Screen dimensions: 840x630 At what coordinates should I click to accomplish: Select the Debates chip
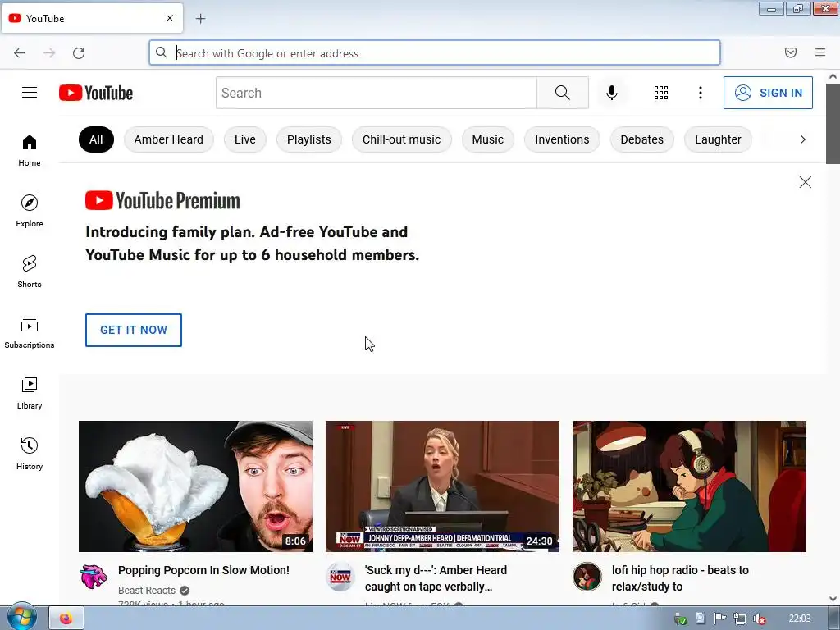click(x=641, y=139)
